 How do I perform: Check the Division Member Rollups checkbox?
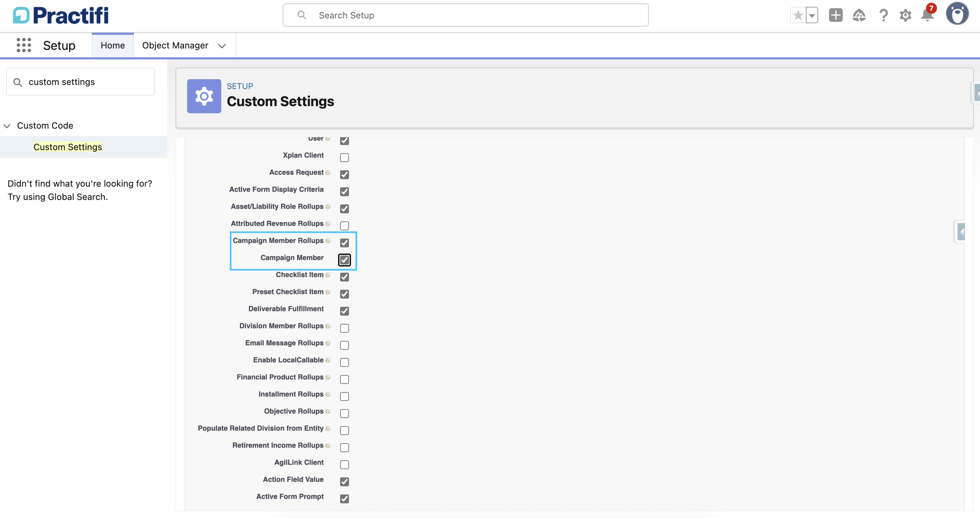344,328
